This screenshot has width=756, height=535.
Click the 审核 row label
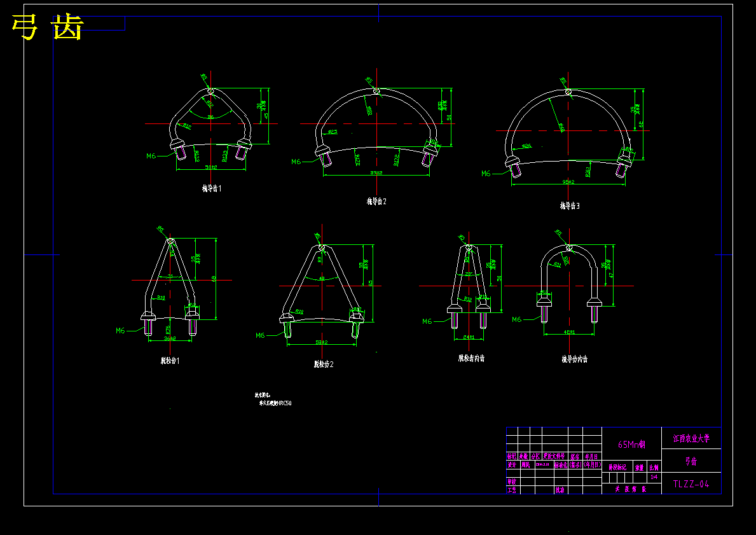pos(512,482)
